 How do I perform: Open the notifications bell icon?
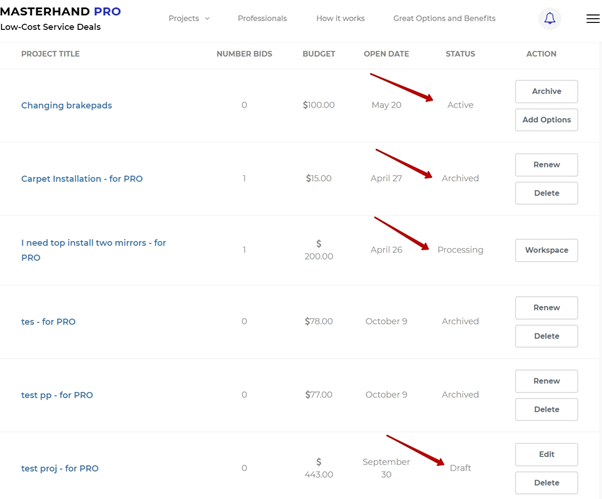pos(550,18)
